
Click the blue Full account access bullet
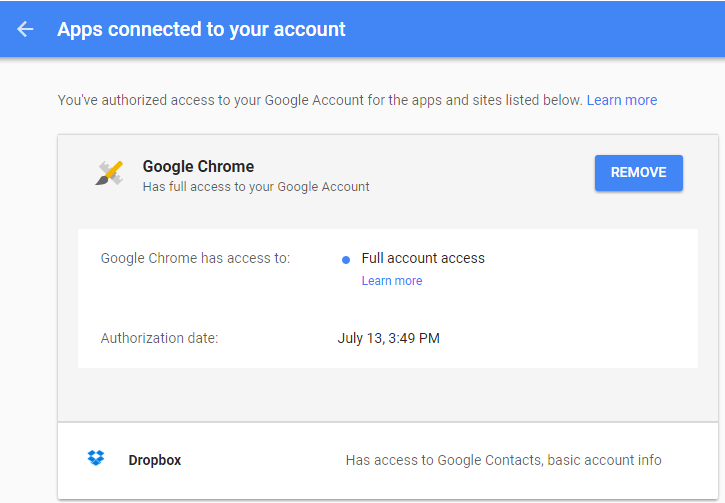coord(346,260)
